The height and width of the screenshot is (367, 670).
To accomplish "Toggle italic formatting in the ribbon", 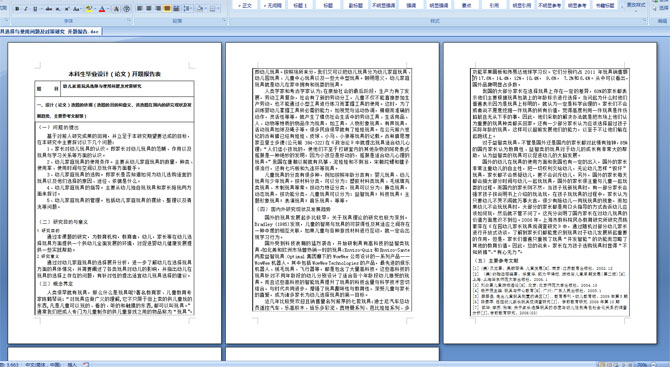I will click(x=26, y=9).
